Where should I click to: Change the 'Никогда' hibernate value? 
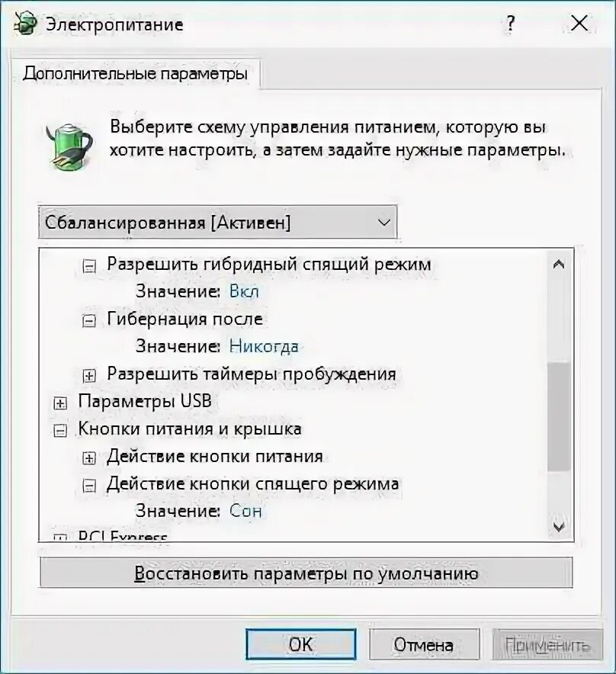264,346
